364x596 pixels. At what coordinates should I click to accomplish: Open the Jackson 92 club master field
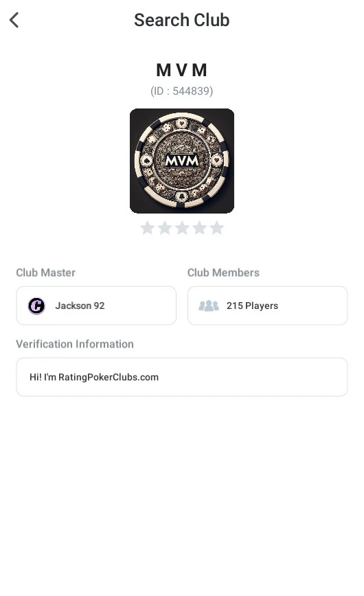point(96,306)
